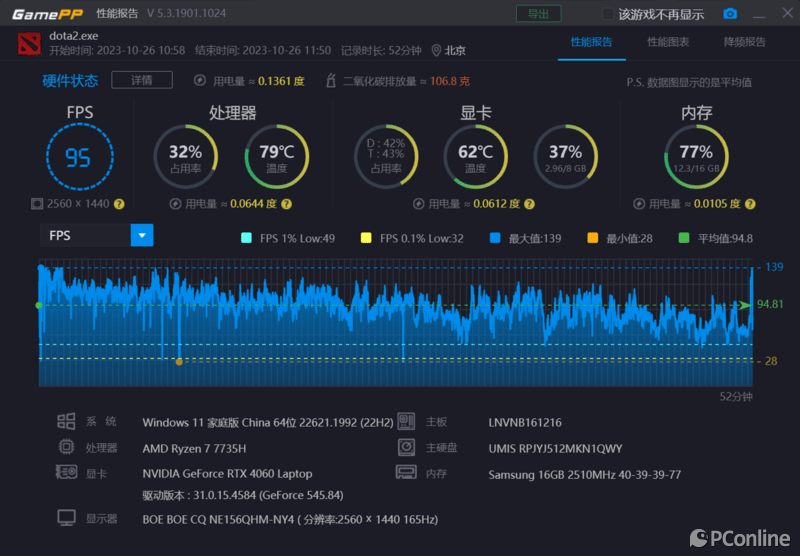Click the GamePP logo
Image resolution: width=800 pixels, height=556 pixels.
coord(48,14)
